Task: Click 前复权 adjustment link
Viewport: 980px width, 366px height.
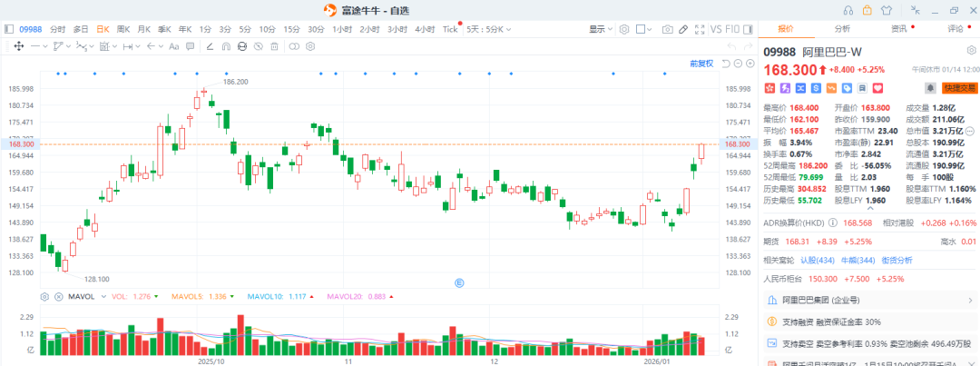Action: coord(701,64)
